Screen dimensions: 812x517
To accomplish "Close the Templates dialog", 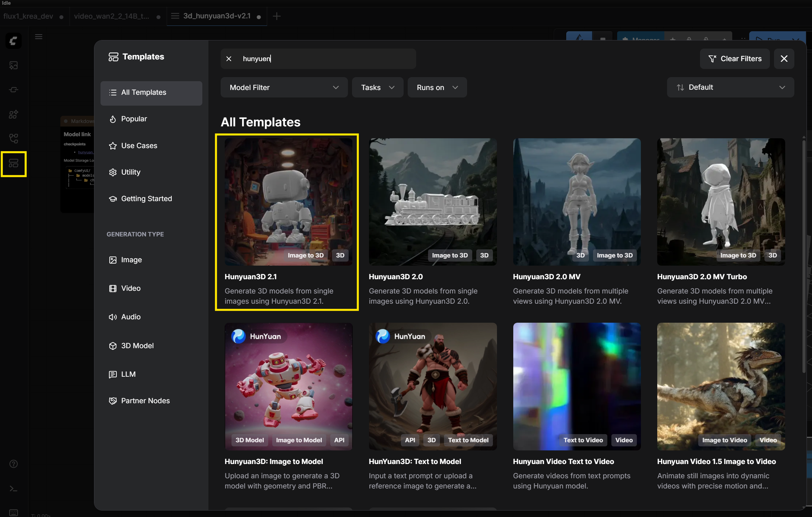I will coord(784,59).
